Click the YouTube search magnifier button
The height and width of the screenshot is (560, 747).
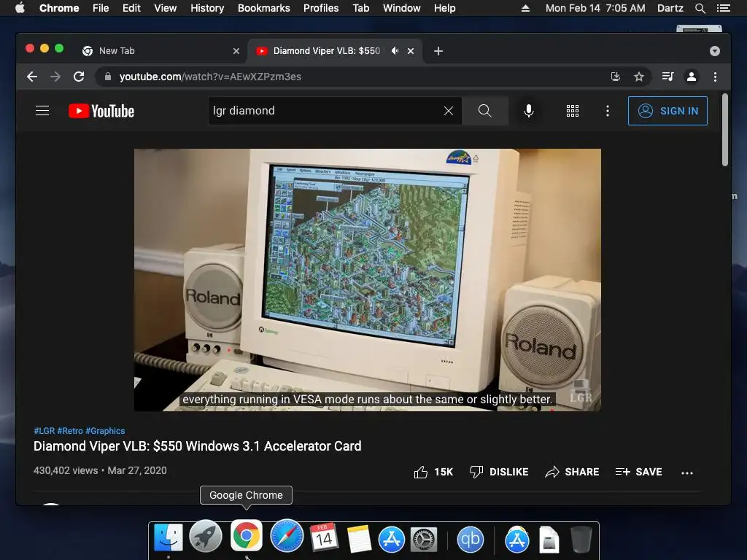(x=485, y=111)
